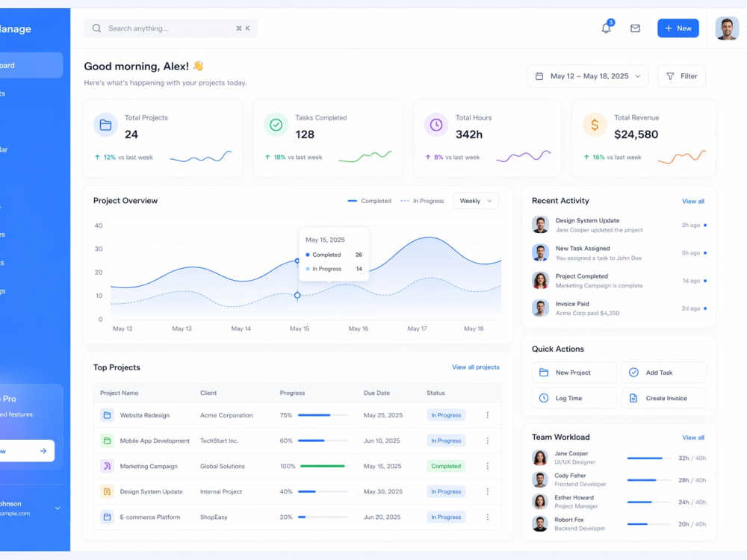Click the arrow icon on the sidebar upgrade button
This screenshot has height=560, width=747.
coord(43,450)
